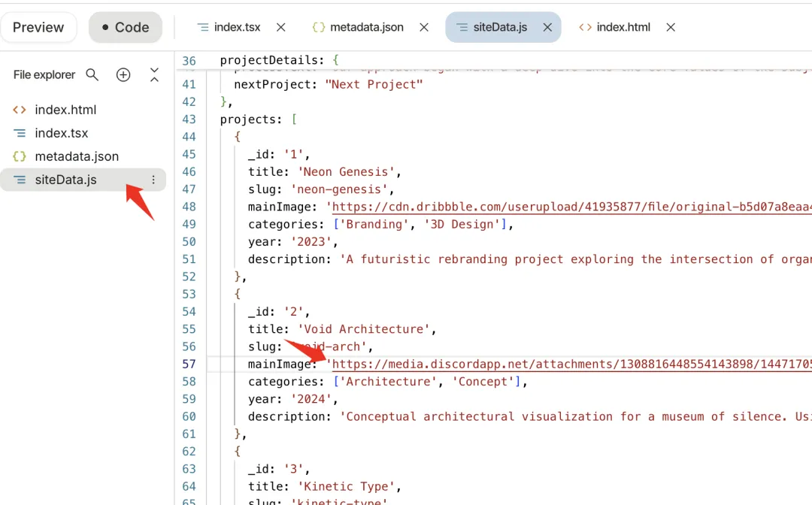The width and height of the screenshot is (812, 505).
Task: Close the index.html tab
Action: click(671, 27)
